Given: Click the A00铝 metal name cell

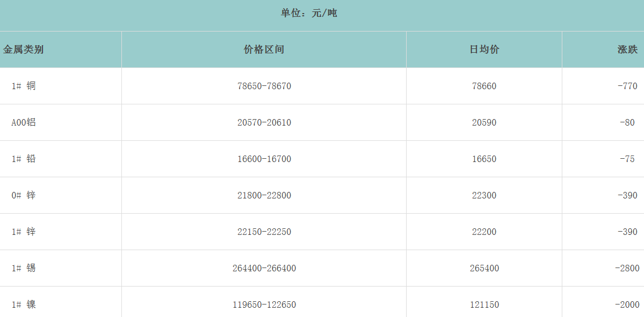Looking at the screenshot, I should (x=23, y=122).
